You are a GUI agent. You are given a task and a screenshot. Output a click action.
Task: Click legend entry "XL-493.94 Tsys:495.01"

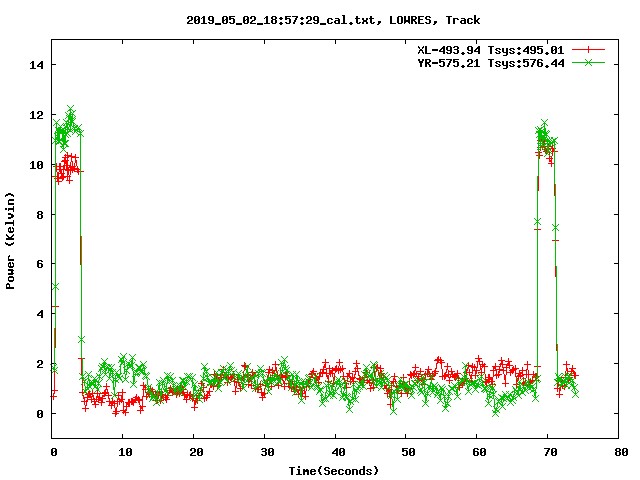[x=491, y=50]
